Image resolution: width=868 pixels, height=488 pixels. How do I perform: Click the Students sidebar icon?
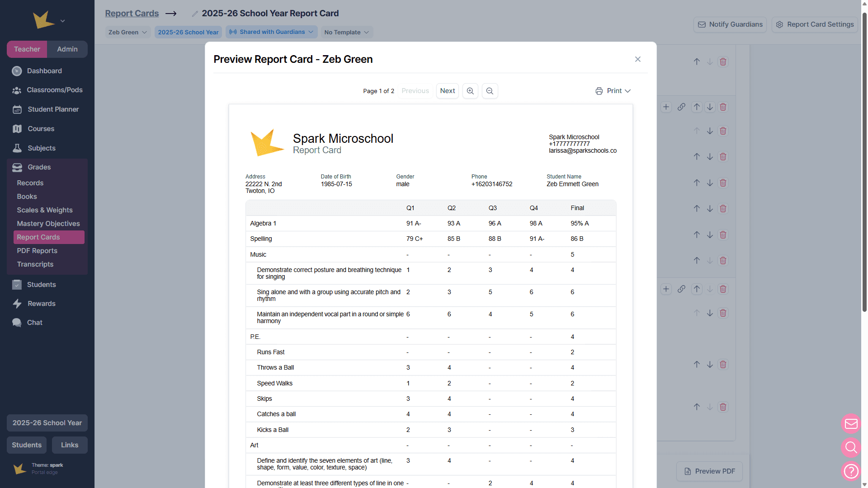[17, 285]
